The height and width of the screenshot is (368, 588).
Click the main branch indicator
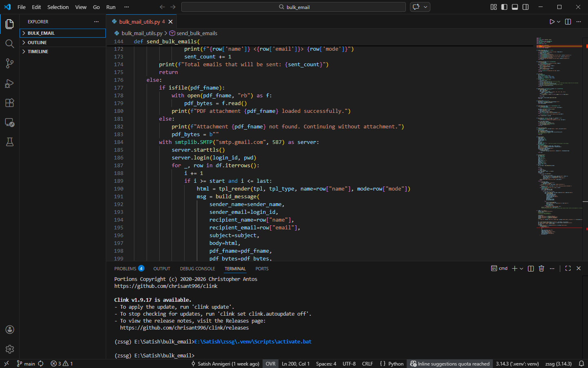[x=26, y=364]
